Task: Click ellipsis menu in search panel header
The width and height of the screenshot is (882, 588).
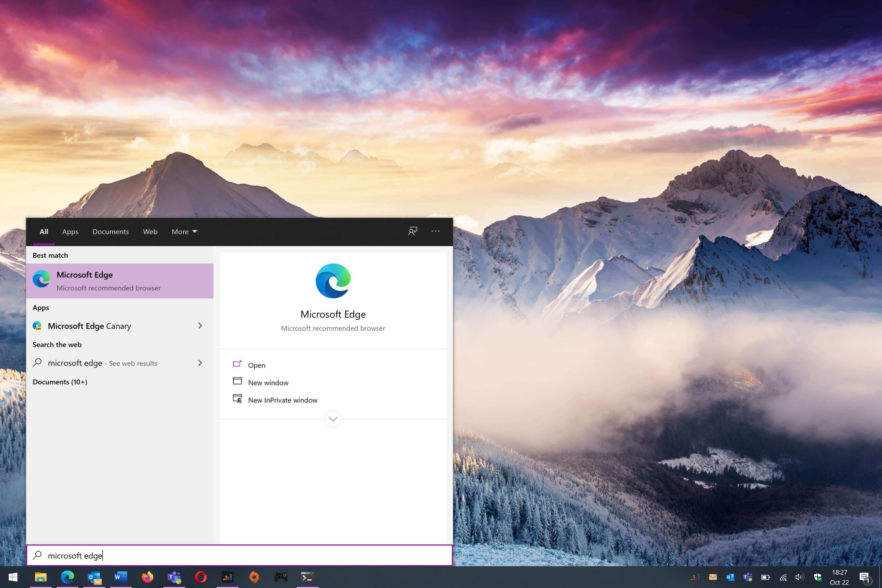Action: [435, 231]
